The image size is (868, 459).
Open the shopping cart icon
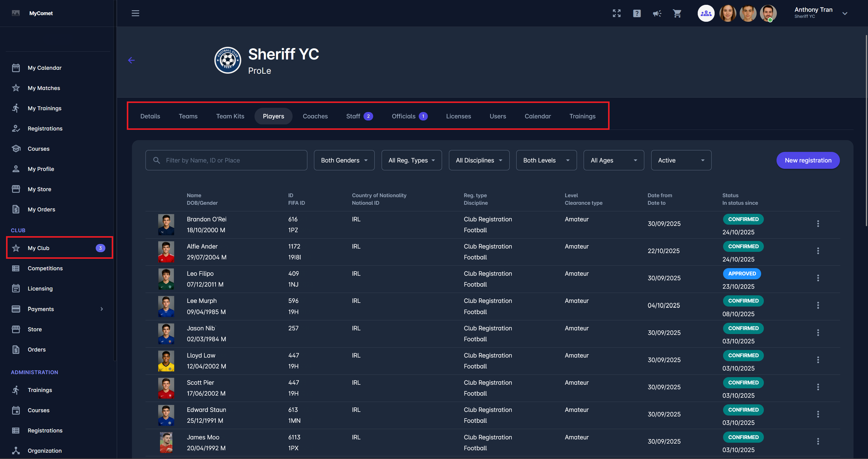(677, 13)
